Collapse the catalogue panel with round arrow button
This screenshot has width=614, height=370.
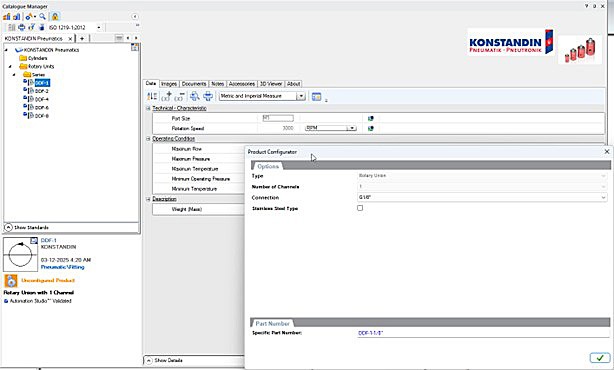point(135,16)
